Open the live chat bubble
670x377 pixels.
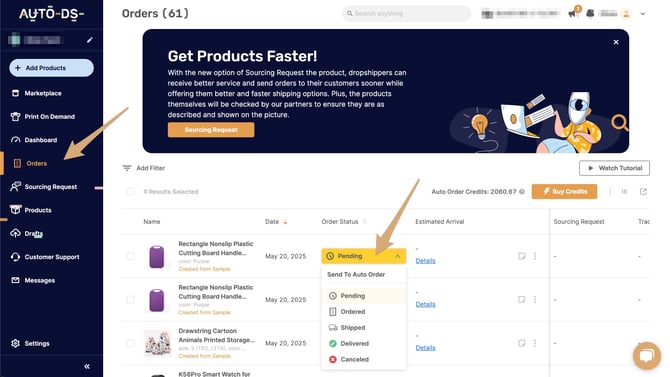coord(646,356)
